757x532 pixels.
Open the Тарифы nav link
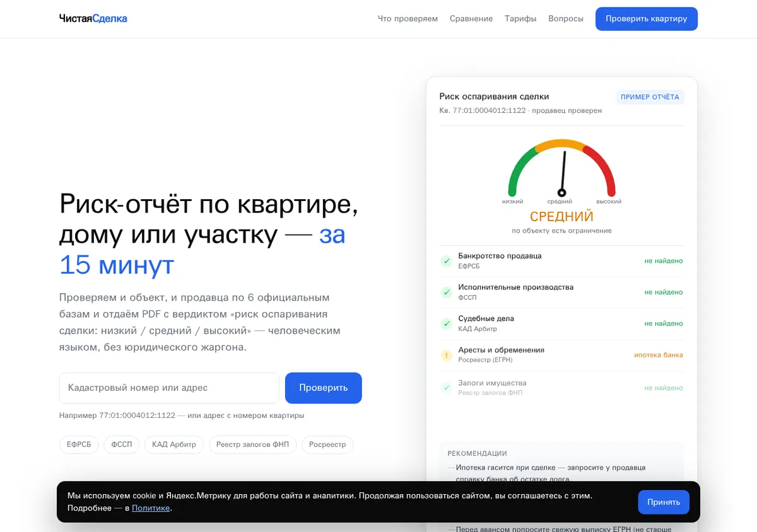tap(520, 19)
